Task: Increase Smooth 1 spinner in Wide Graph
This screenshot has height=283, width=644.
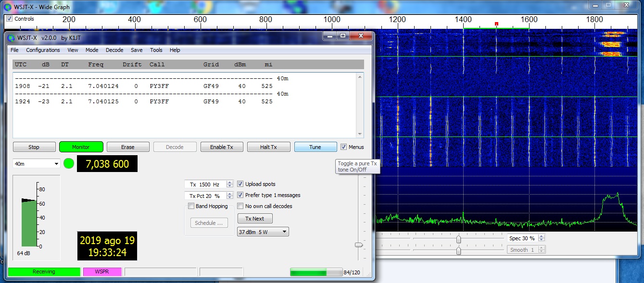Action: 542,248
